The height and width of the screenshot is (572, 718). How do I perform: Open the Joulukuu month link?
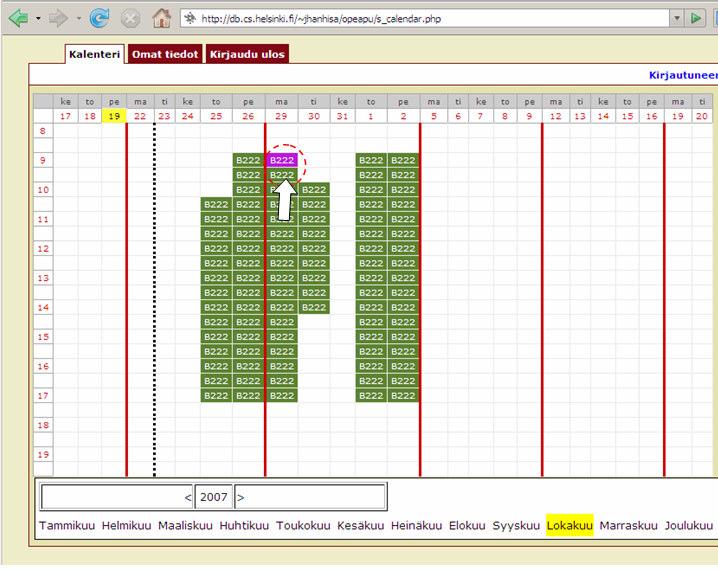tap(689, 525)
